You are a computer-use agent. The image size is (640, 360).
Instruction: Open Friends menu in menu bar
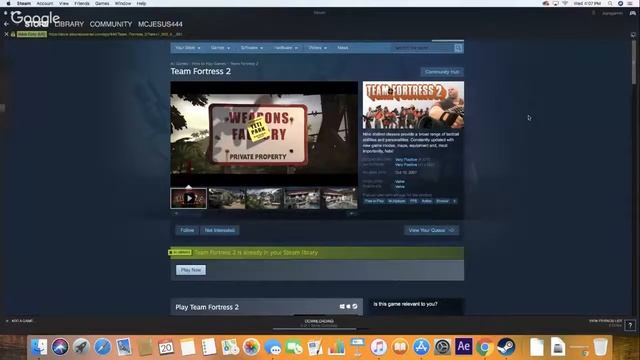click(x=82, y=3)
